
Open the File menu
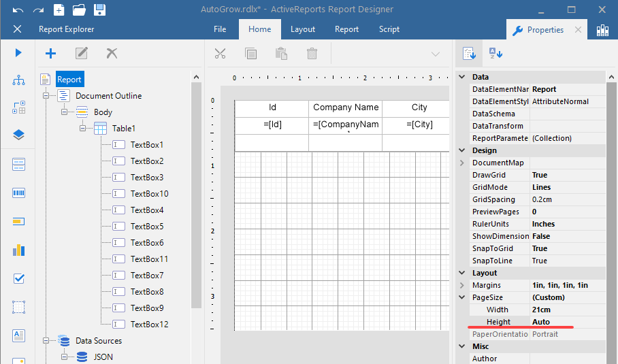pos(220,29)
